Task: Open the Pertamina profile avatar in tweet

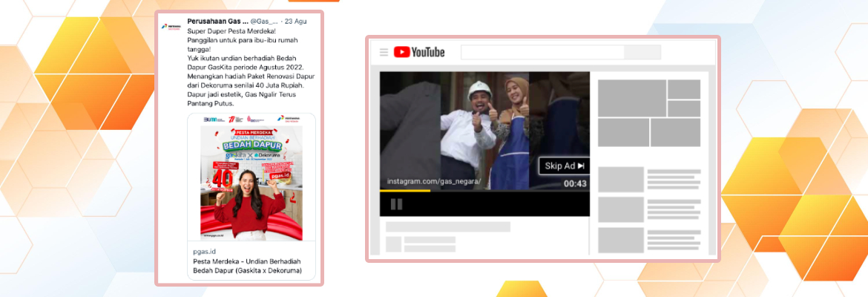Action: pyautogui.click(x=170, y=27)
